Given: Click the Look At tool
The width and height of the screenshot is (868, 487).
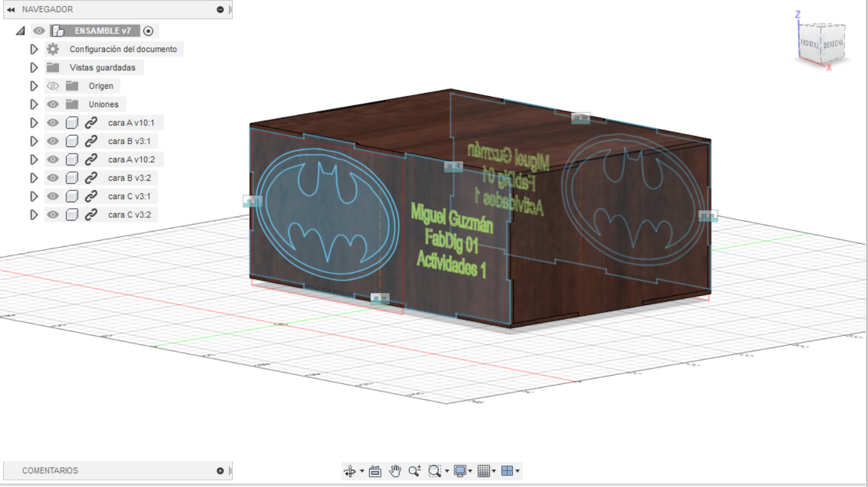Looking at the screenshot, I should 375,470.
